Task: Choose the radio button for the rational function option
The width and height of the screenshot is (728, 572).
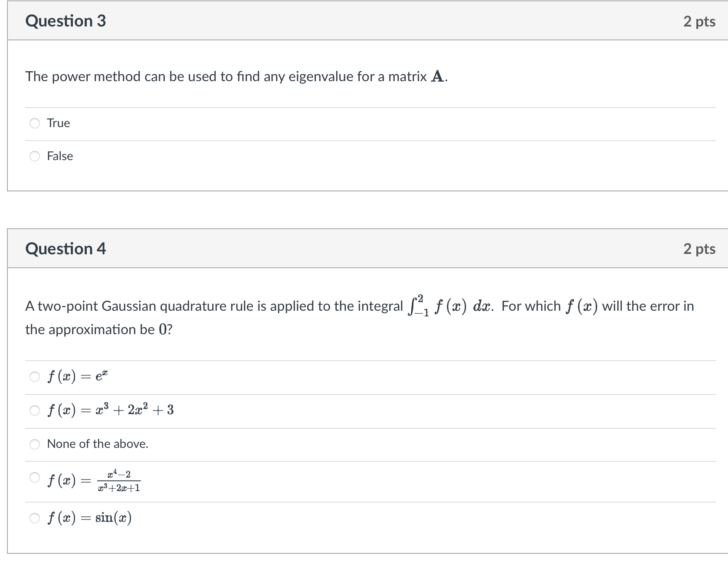Action: [35, 477]
